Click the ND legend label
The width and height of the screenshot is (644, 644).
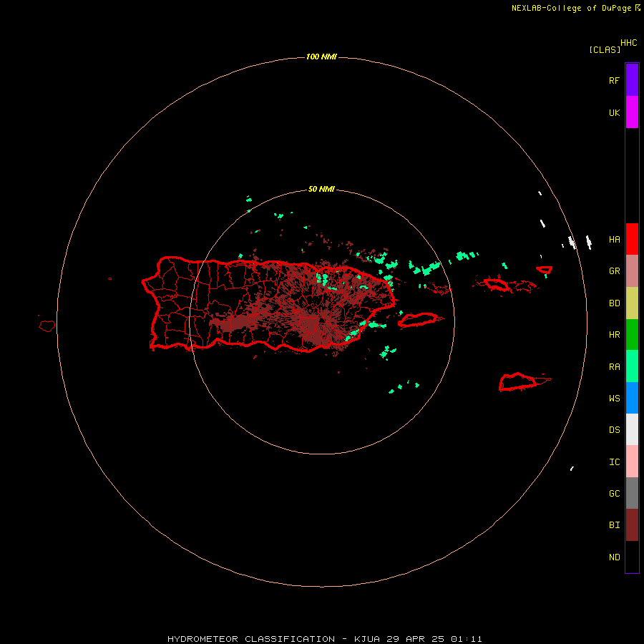(614, 557)
